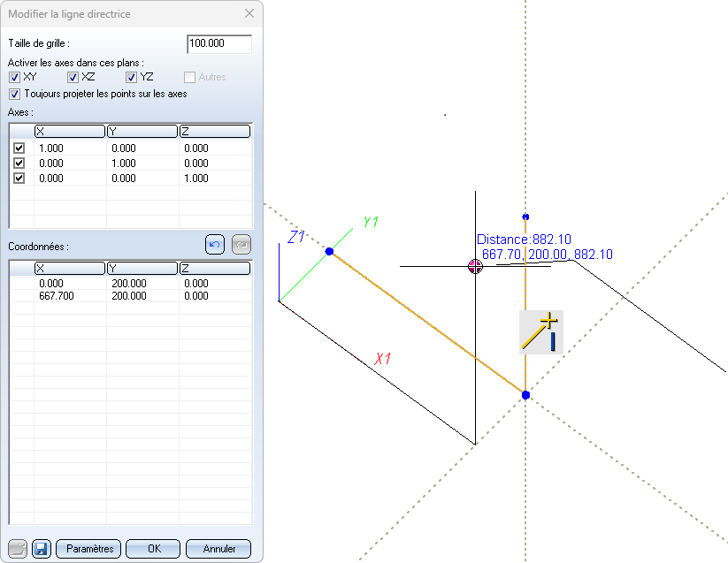Click the blue endpoint at orange line bottom
Image resolution: width=728 pixels, height=563 pixels.
(x=525, y=395)
